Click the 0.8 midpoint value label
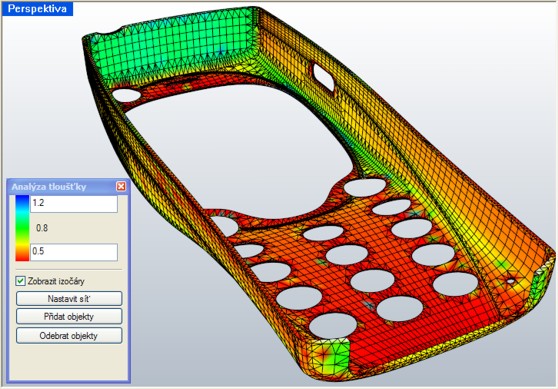 [42, 228]
